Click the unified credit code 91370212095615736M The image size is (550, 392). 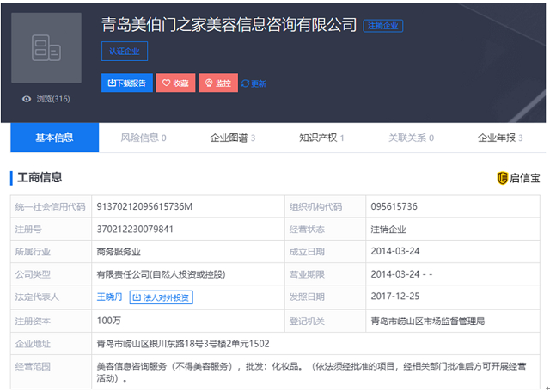pos(145,206)
